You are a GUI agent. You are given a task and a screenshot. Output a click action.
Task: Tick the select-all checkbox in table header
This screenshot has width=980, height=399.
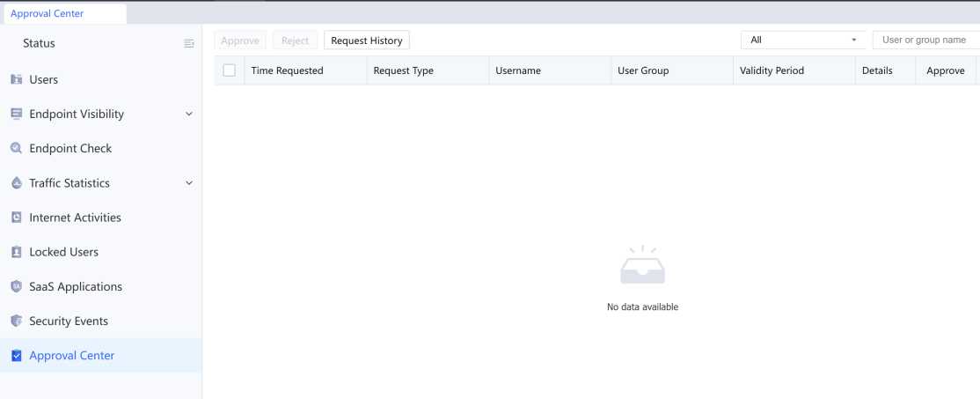[230, 70]
